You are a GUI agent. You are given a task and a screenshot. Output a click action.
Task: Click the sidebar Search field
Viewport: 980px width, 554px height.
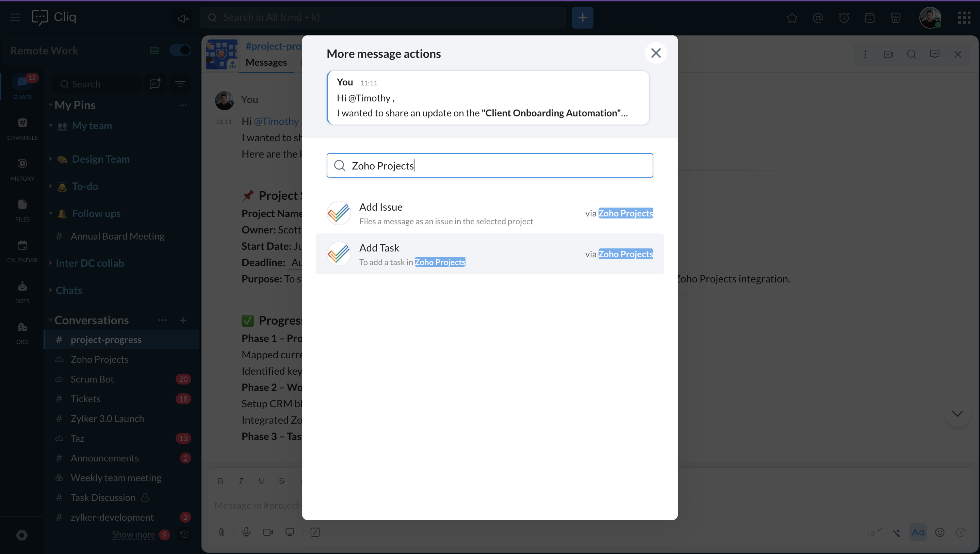[x=96, y=84]
